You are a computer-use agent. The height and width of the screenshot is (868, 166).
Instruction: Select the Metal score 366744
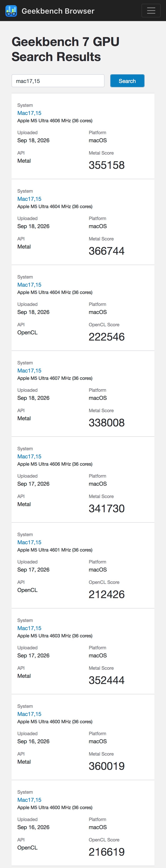coord(107,251)
